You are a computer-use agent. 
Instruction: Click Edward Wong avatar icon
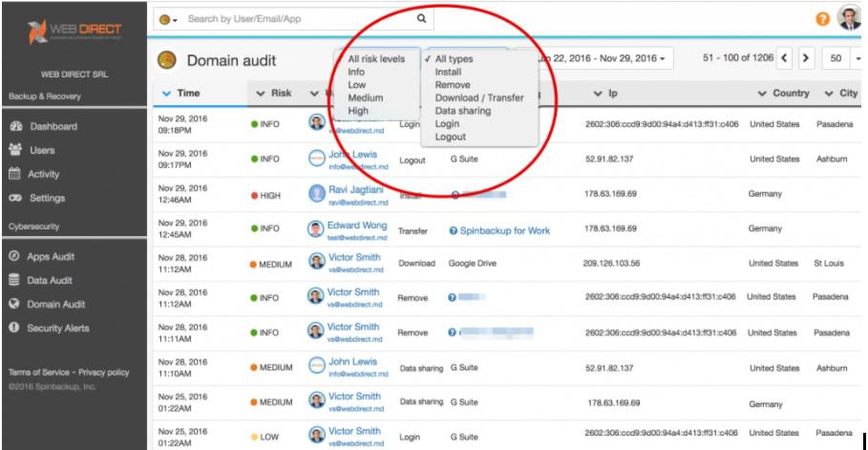[x=316, y=228]
